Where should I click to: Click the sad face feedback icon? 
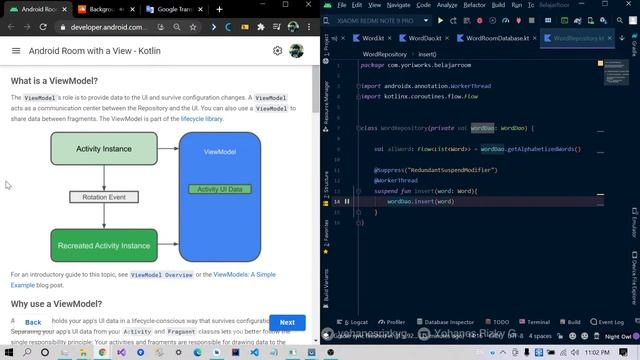tap(584, 336)
